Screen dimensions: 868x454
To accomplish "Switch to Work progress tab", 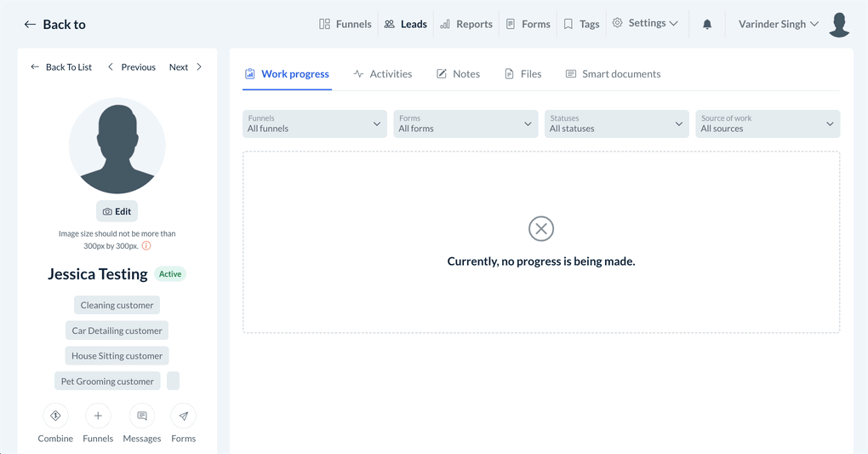I will (x=288, y=74).
